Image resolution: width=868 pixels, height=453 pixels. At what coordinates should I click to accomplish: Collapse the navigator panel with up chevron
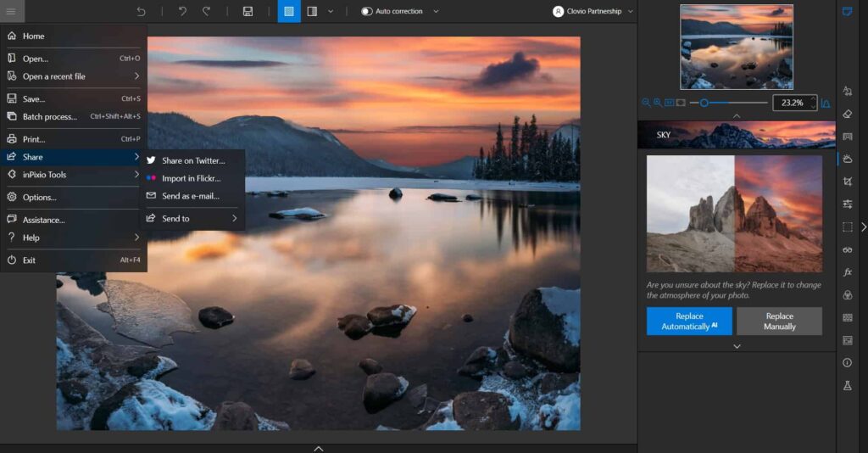(737, 116)
